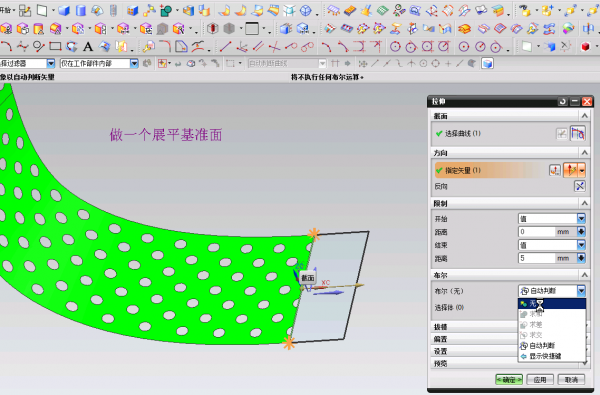Collapse the 布尔 section
The width and height of the screenshot is (600, 395).
tap(584, 275)
